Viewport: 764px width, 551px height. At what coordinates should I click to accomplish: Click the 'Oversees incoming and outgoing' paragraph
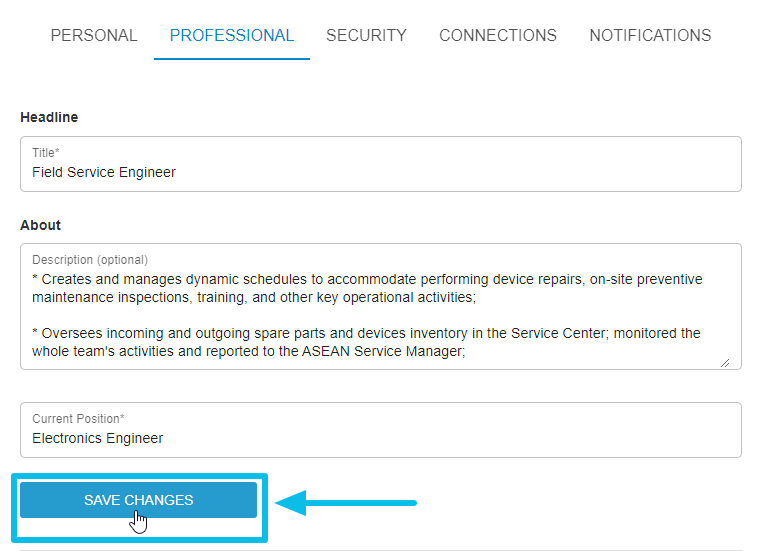coord(366,342)
